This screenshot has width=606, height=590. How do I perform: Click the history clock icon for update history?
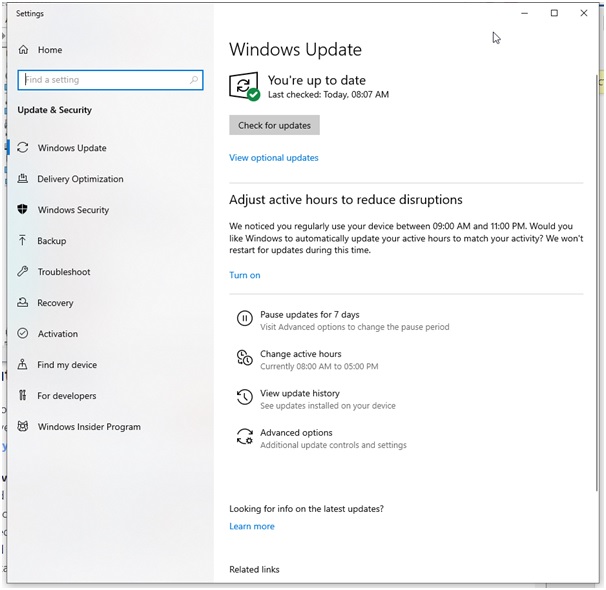[245, 397]
